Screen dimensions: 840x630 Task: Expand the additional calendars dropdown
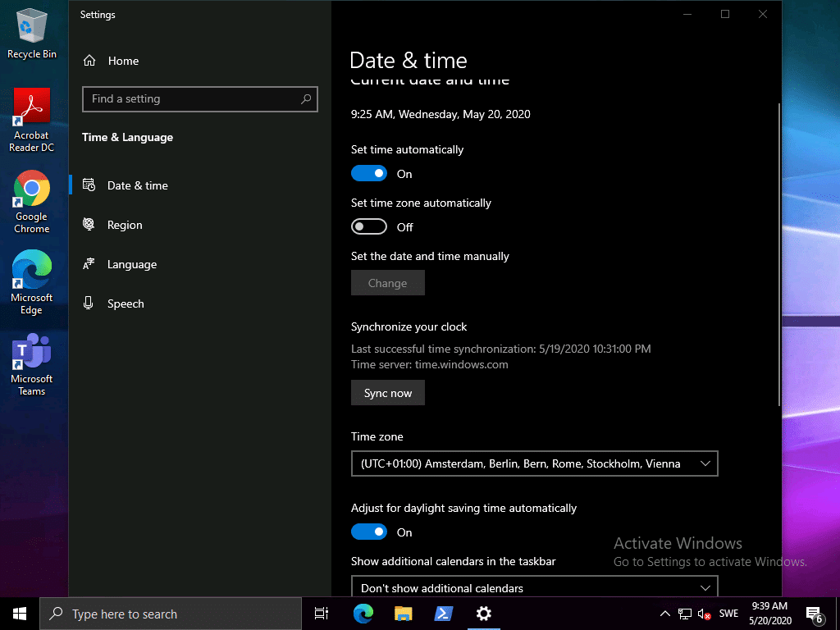[535, 587]
